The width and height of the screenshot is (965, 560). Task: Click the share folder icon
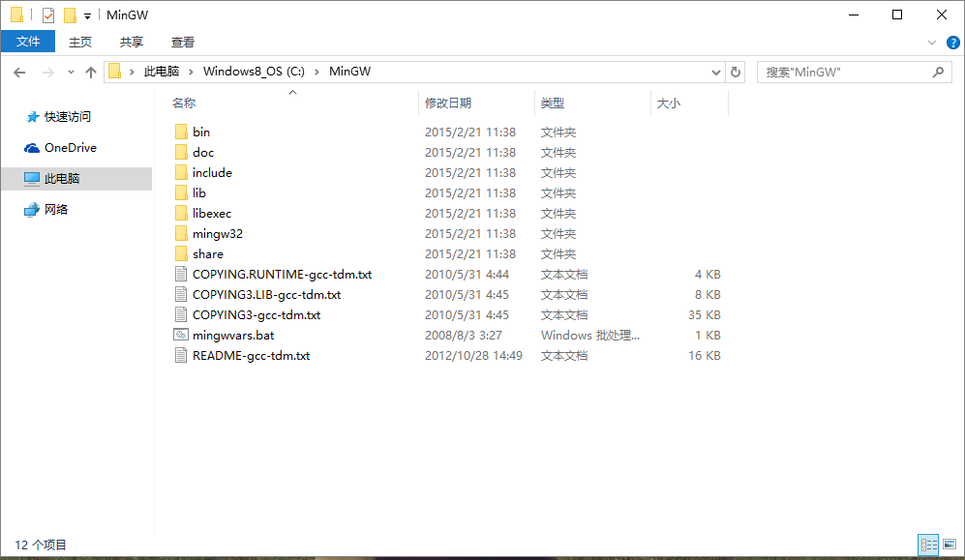coord(181,253)
